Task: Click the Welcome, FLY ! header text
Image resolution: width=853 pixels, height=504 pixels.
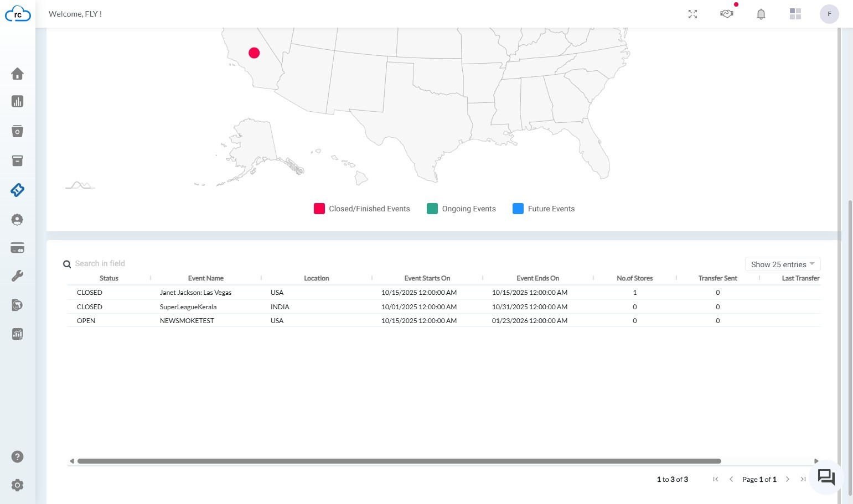Action: [x=75, y=14]
